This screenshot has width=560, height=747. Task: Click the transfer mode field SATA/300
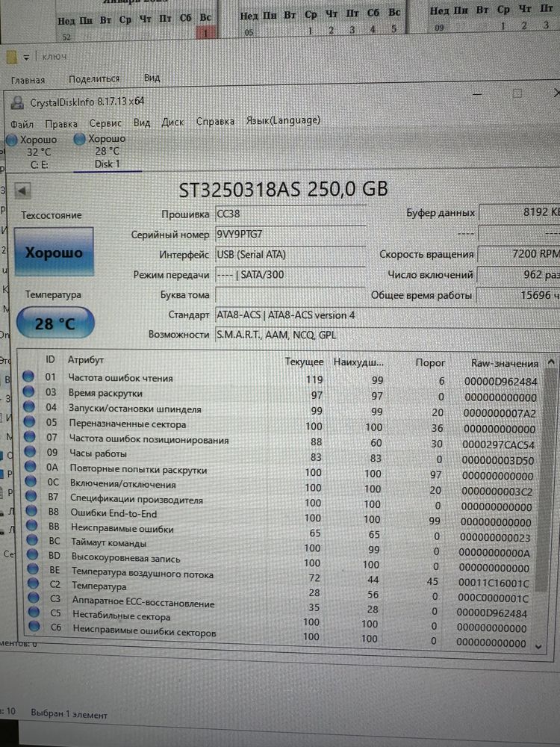click(290, 274)
